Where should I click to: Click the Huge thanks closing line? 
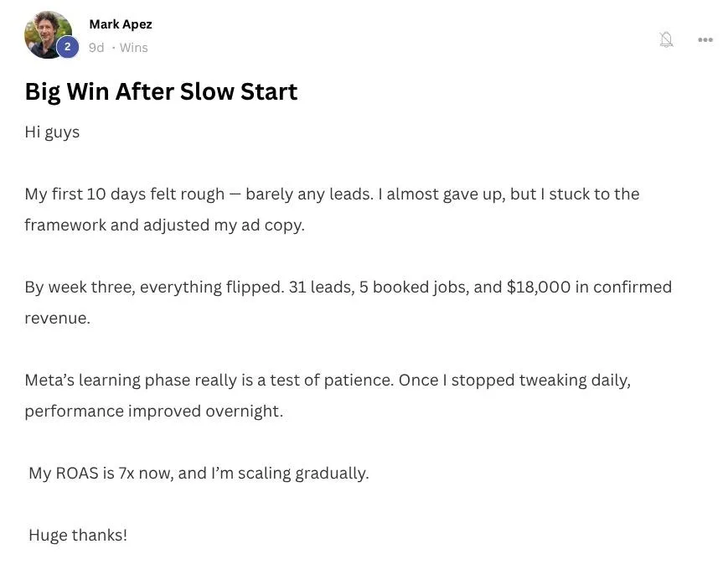coord(78,535)
